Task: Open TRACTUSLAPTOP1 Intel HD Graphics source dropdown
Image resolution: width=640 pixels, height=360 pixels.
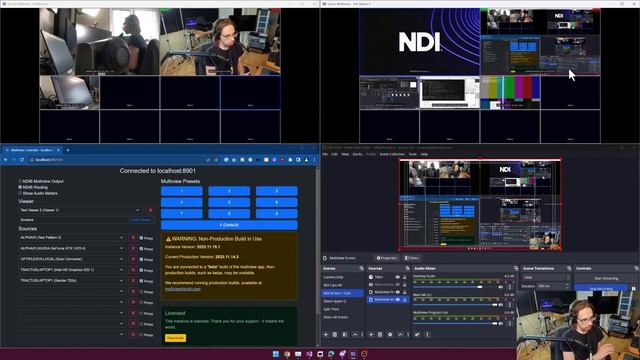Action: (71, 270)
